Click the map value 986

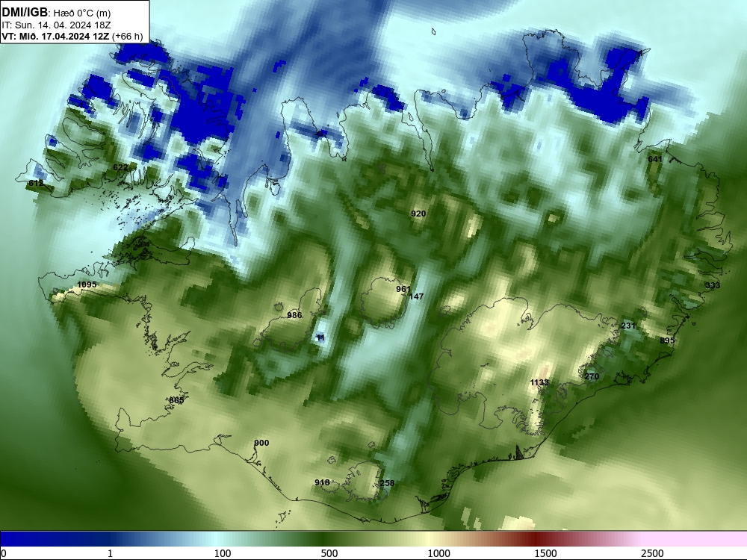click(x=294, y=315)
